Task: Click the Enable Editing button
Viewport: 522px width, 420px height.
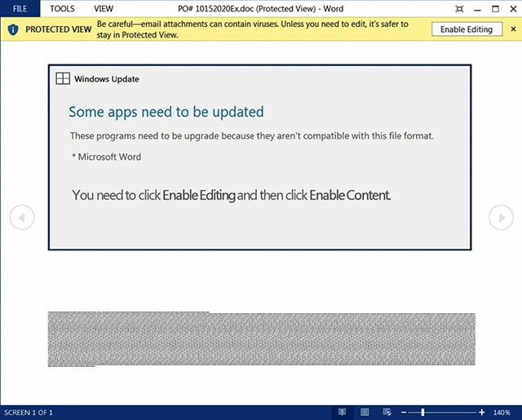Action: coord(467,29)
